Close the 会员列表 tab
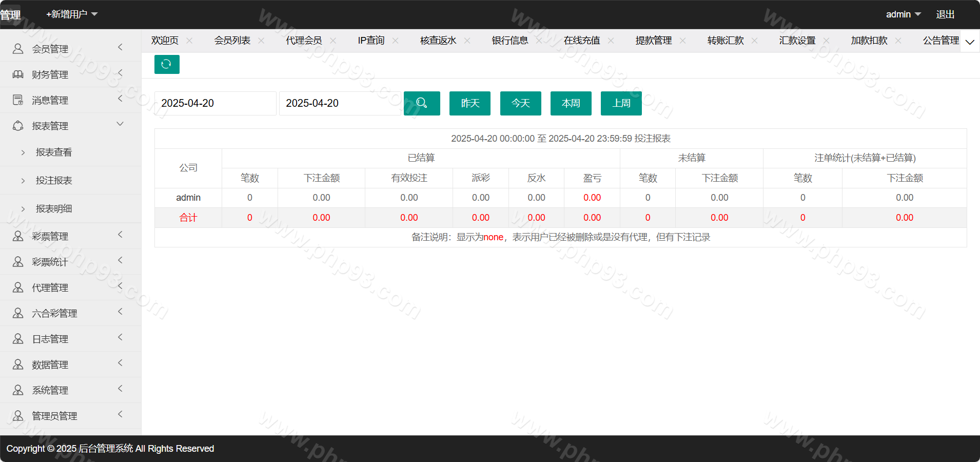Image resolution: width=980 pixels, height=462 pixels. (261, 41)
